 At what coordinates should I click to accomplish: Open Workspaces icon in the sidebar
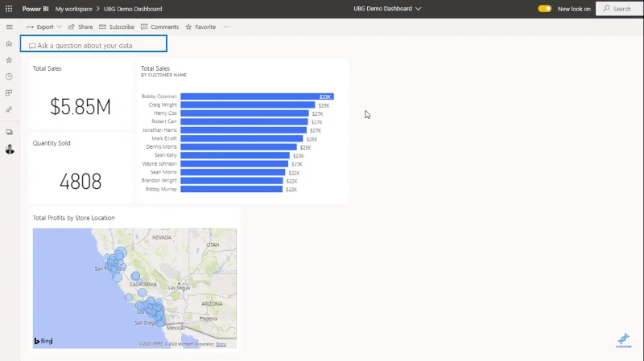pyautogui.click(x=9, y=132)
